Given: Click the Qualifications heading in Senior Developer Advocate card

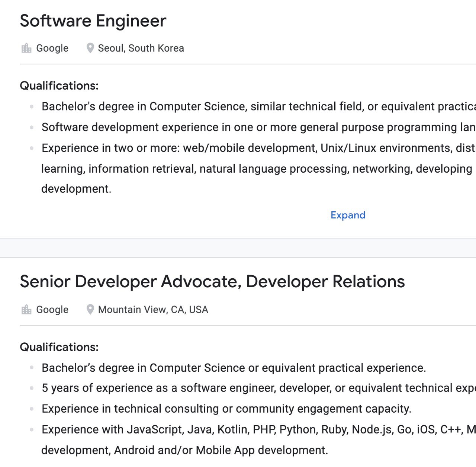Looking at the screenshot, I should click(x=59, y=347).
